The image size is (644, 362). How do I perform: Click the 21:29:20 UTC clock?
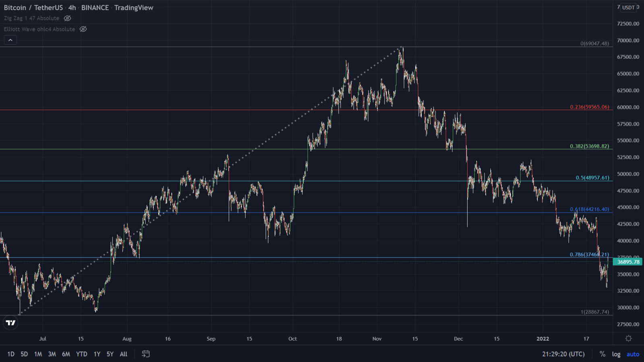563,354
